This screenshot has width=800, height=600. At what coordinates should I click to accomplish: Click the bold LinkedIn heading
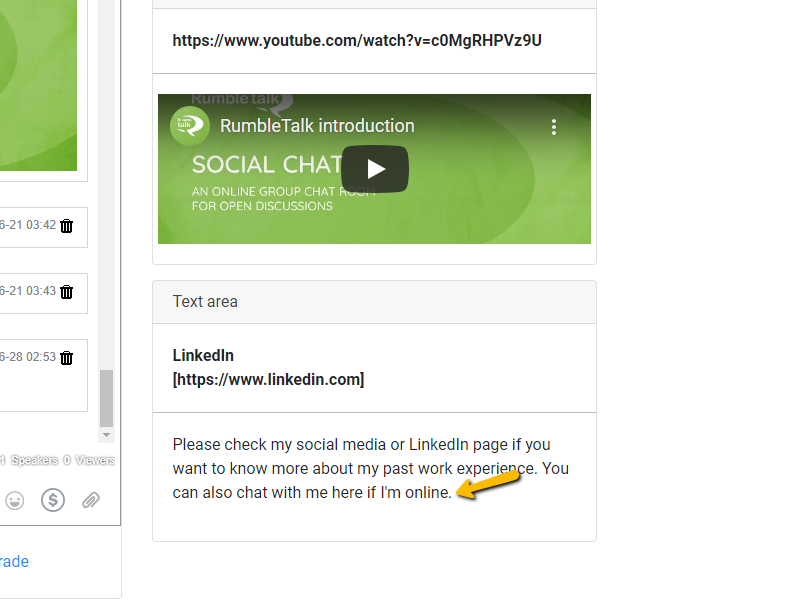click(203, 356)
